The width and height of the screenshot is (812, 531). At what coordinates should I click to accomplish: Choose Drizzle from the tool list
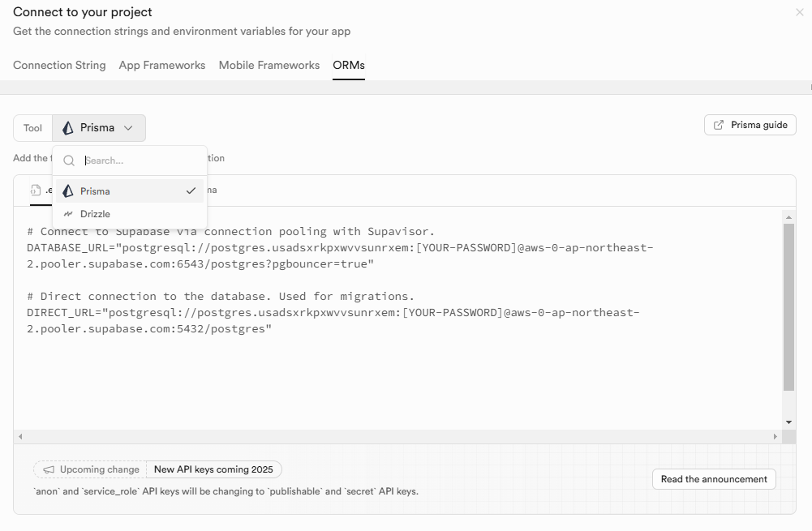(130, 214)
